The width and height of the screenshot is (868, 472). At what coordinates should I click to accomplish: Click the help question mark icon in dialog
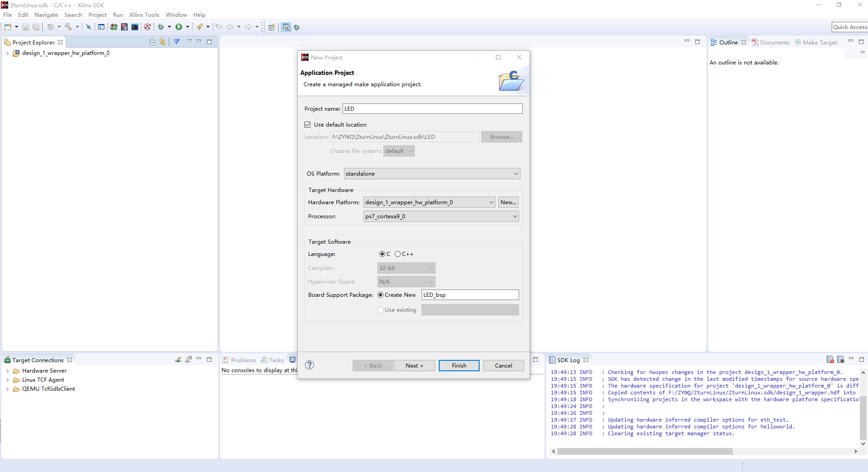[x=309, y=365]
